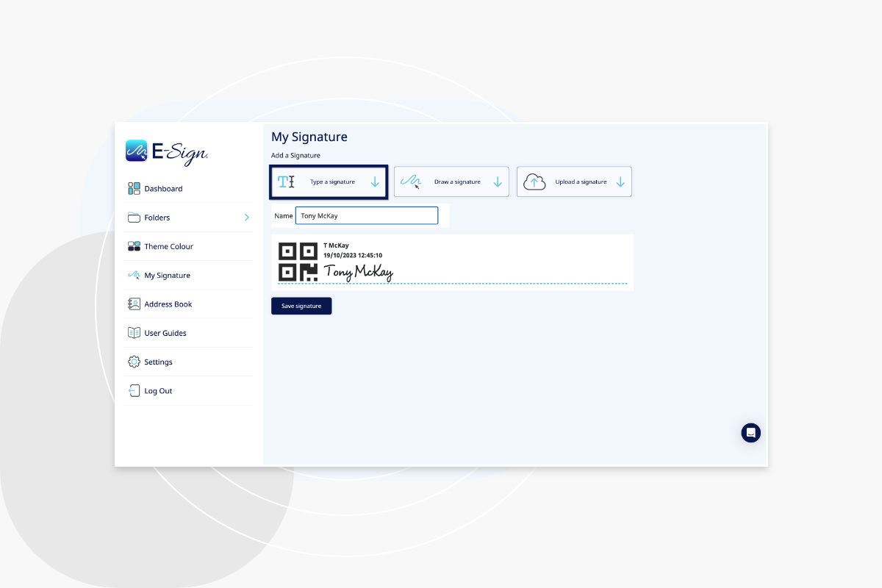Click the down arrow on Upload a signature
The width and height of the screenshot is (882, 588).
tap(620, 182)
